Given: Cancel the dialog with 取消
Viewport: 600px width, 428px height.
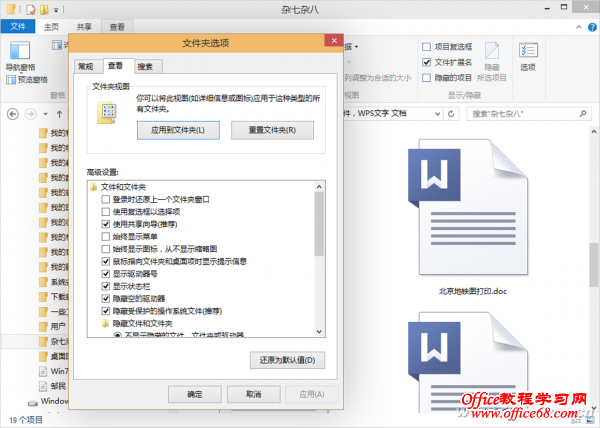Looking at the screenshot, I should point(254,394).
